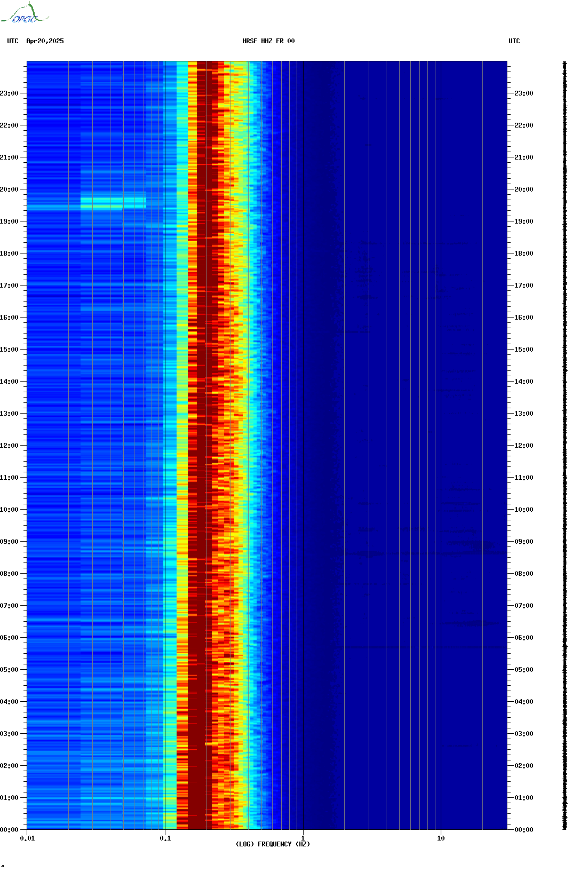Click 17:00 on the left time axis
The width and height of the screenshot is (588, 872).
tap(9, 286)
